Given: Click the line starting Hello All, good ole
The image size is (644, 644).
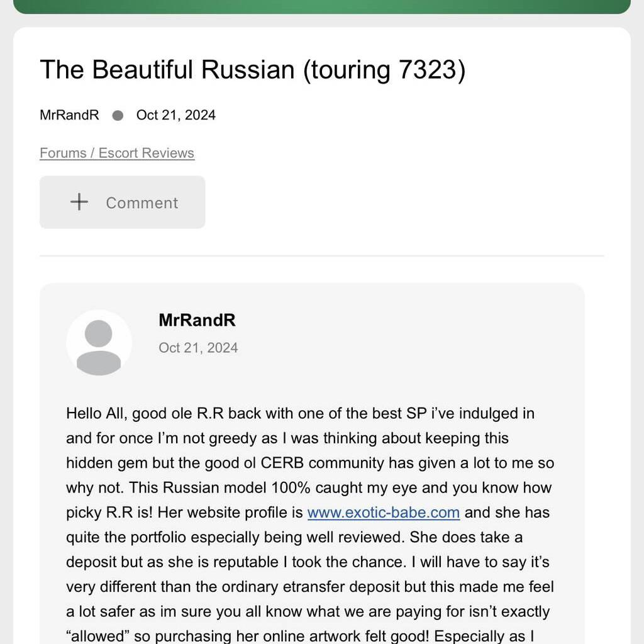Looking at the screenshot, I should 300,413.
